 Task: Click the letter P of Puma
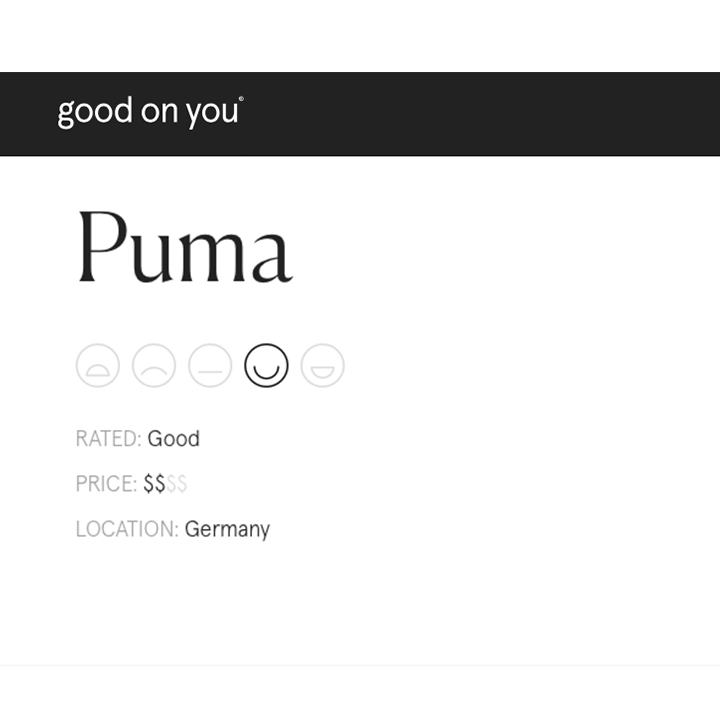102,246
